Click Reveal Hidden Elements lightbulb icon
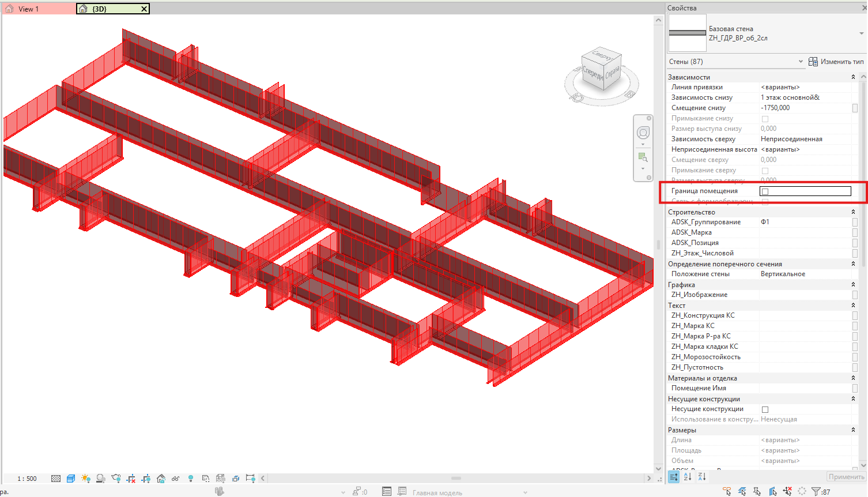Screen dimensions: 868x497 point(191,479)
